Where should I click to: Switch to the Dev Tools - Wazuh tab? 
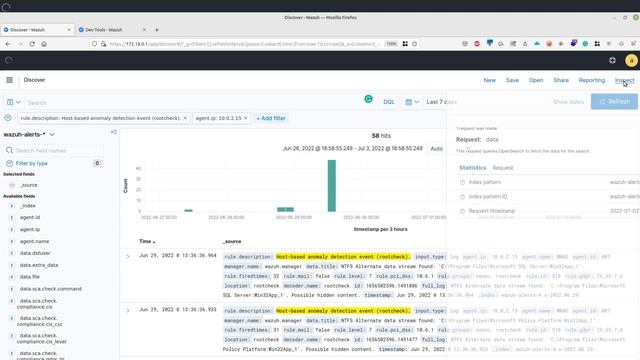[x=104, y=30]
